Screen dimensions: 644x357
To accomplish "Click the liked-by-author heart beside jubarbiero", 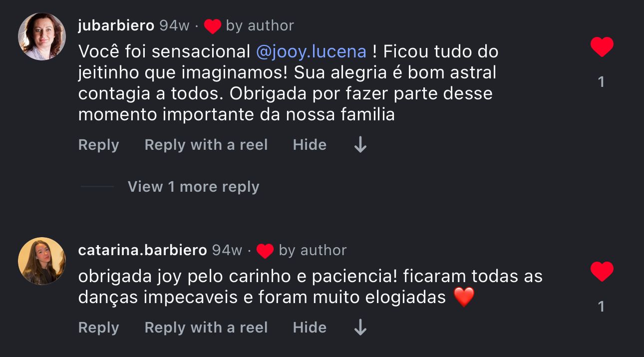I will click(212, 26).
